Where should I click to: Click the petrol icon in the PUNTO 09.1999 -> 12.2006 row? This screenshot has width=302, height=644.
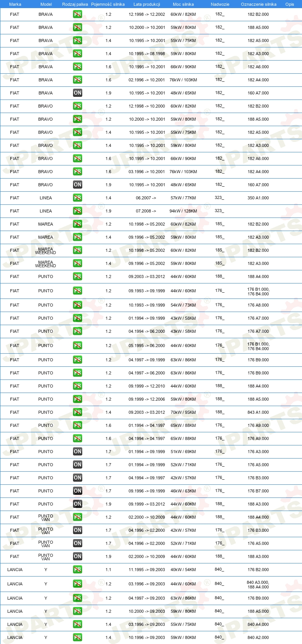tap(78, 399)
